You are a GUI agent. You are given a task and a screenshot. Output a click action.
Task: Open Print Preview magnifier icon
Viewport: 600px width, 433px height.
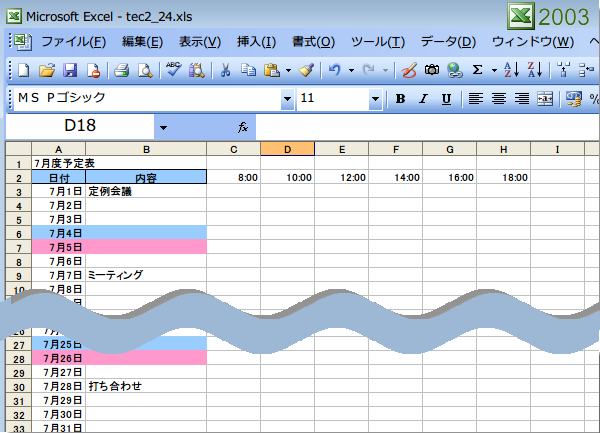[145, 70]
